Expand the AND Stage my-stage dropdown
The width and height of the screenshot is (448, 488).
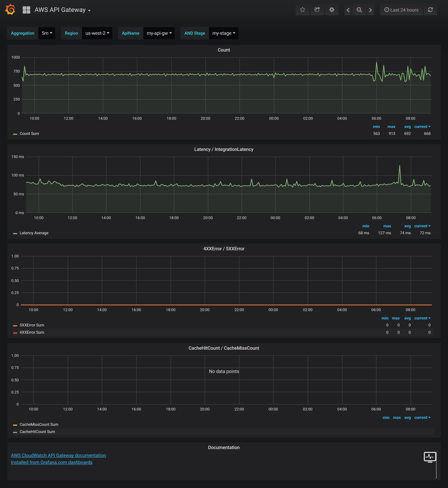click(x=224, y=33)
